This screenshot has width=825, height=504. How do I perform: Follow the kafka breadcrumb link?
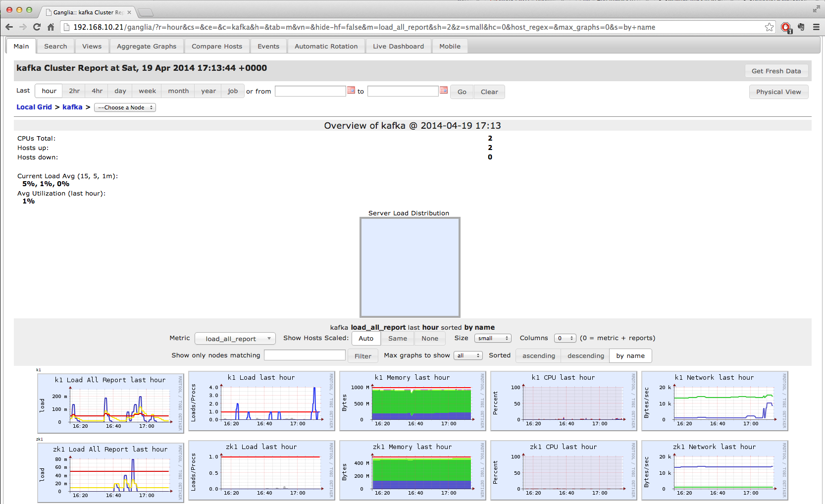[72, 107]
